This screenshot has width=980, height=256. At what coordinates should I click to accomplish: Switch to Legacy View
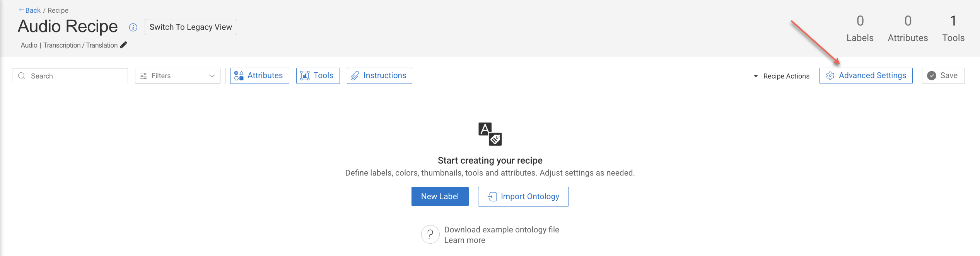(191, 27)
